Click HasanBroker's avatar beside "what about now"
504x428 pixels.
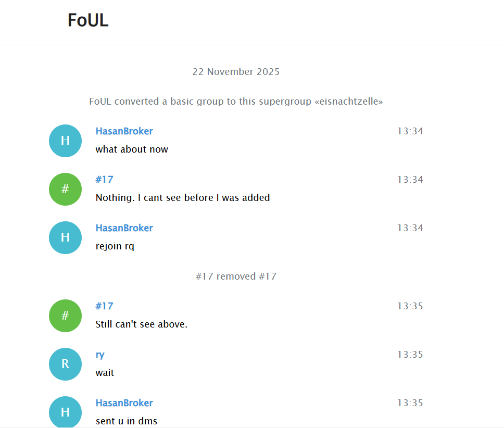pos(65,141)
